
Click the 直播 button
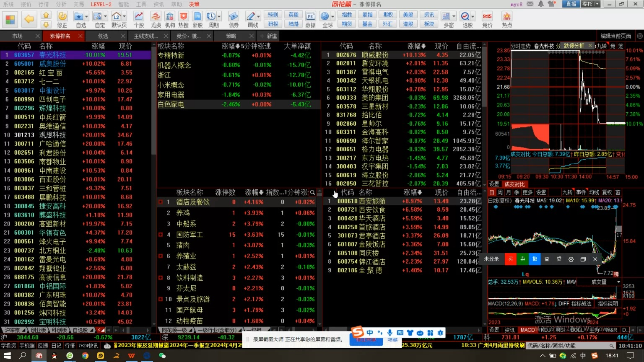571,4
